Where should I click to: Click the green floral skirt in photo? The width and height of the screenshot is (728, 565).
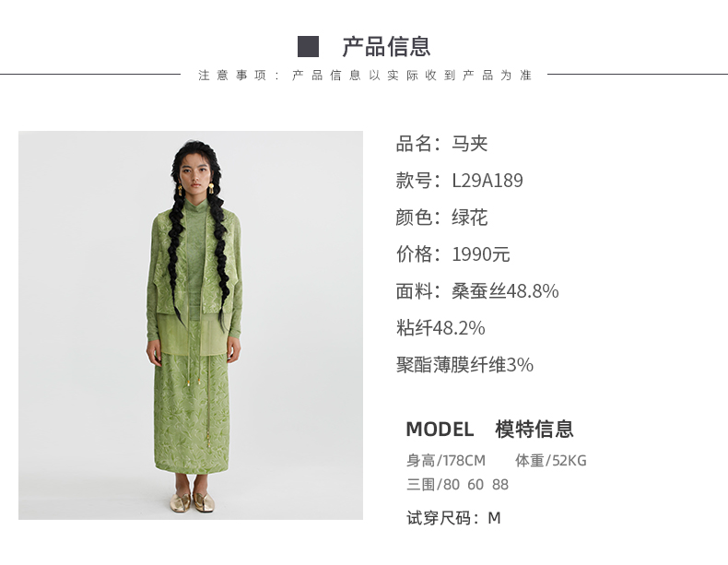tap(192, 413)
